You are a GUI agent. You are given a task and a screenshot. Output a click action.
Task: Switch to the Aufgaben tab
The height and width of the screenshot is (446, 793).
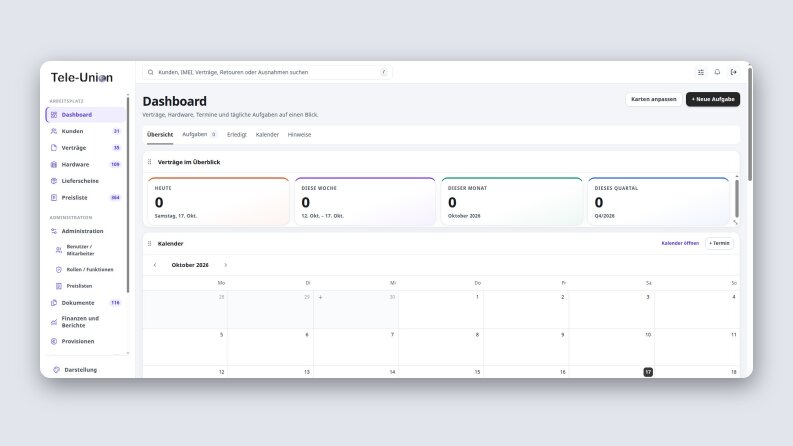[199, 135]
